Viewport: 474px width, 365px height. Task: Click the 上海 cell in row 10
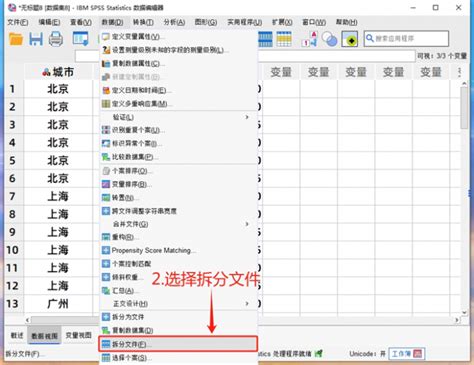point(58,250)
